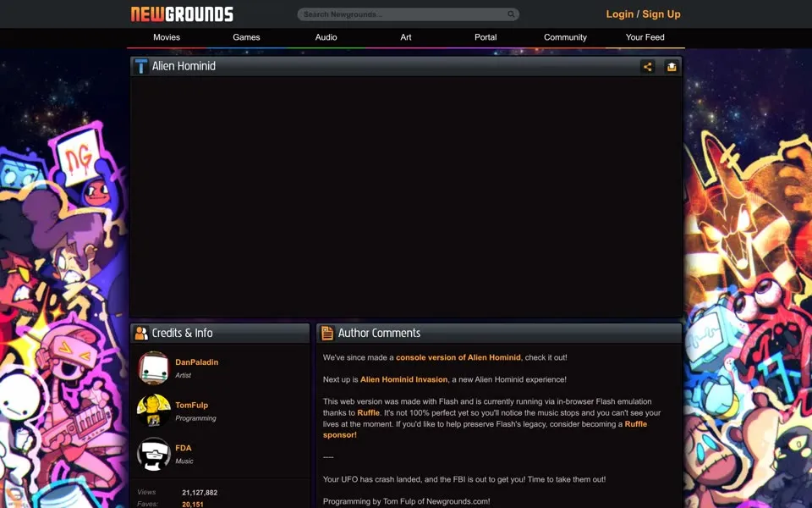Focus the Search Newgrounds field

408,14
